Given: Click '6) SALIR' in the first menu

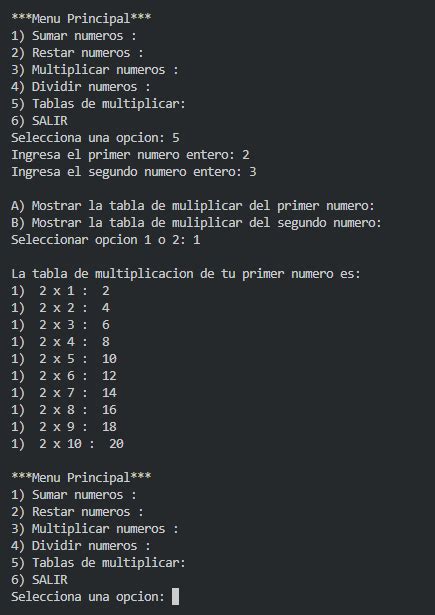Looking at the screenshot, I should (39, 121).
